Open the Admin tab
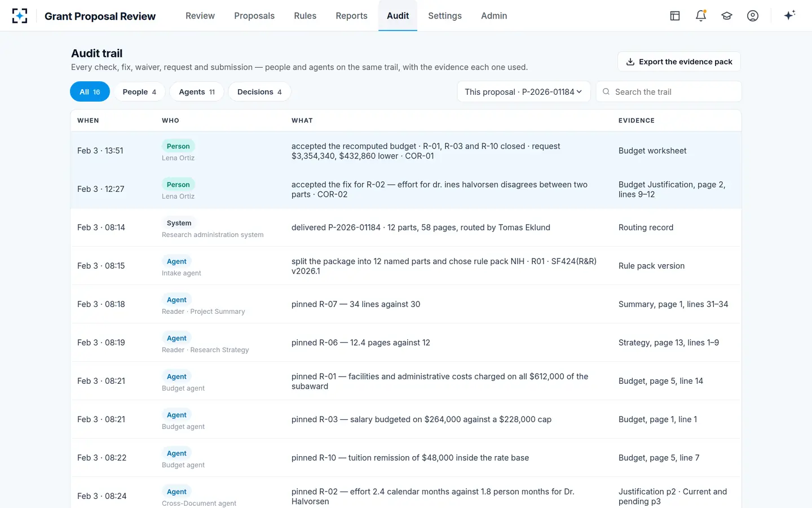Viewport: 812px width, 508px height. pyautogui.click(x=494, y=16)
